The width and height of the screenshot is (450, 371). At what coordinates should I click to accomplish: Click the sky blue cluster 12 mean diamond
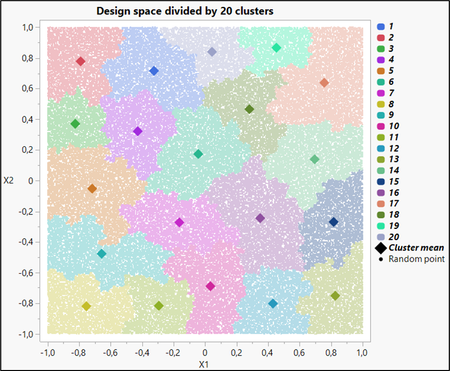[273, 304]
